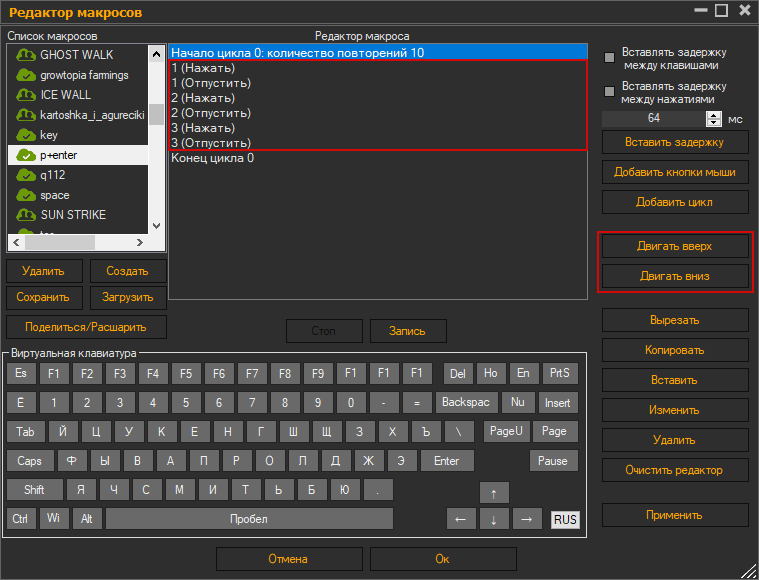Click the up arrow key on virtual keyboard
Screen dimensions: 759x580
[x=494, y=493]
